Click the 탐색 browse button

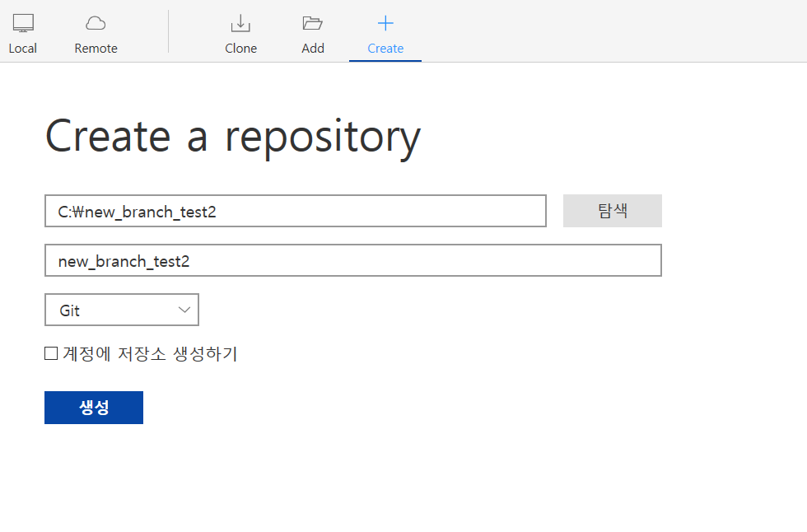tap(613, 211)
